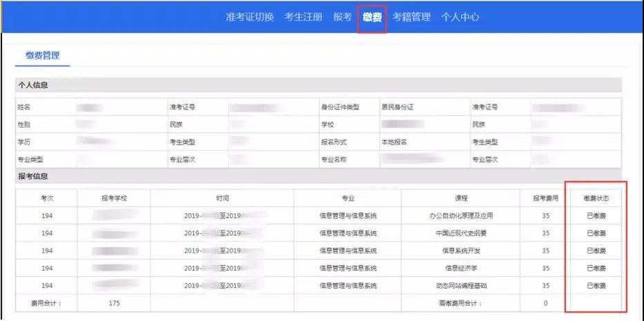Click 信息管理与信息系统 in the 信息系统开发 row
This screenshot has width=644, height=321.
point(348,250)
